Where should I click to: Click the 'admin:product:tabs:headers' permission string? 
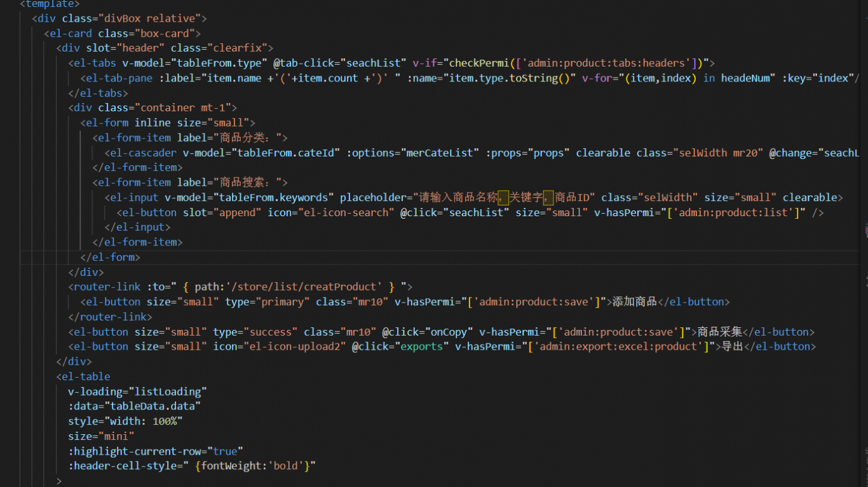[x=607, y=63]
